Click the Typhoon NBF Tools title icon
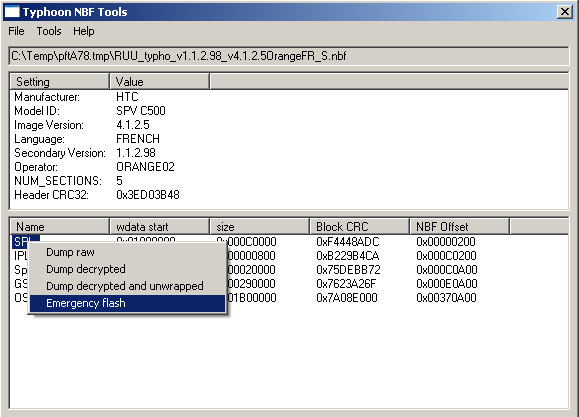 (x=12, y=12)
